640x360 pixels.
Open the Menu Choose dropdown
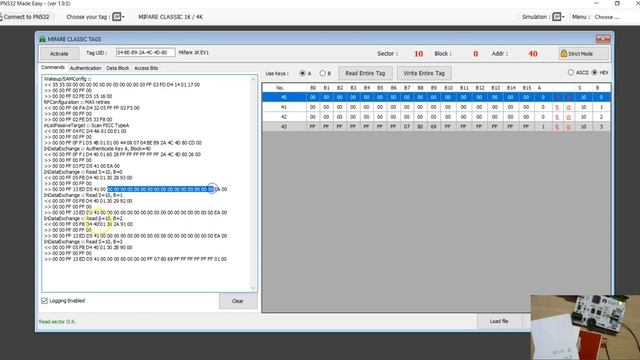607,17
